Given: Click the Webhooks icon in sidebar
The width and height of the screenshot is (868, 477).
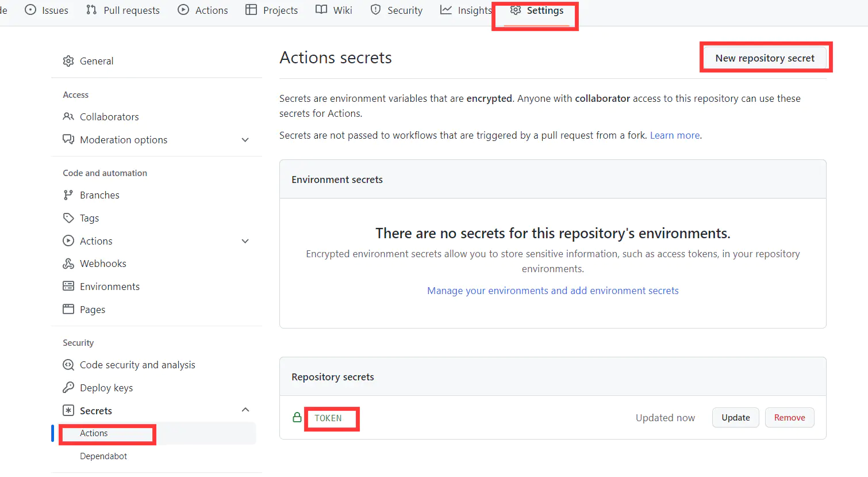Looking at the screenshot, I should (68, 264).
